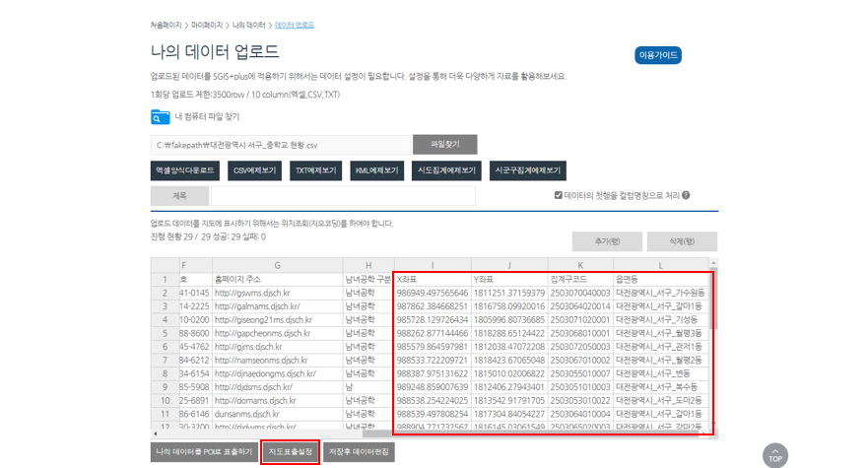Viewport: 868px width, 468px height.
Task: Click 저장후 데이터편집 button
Action: click(359, 452)
